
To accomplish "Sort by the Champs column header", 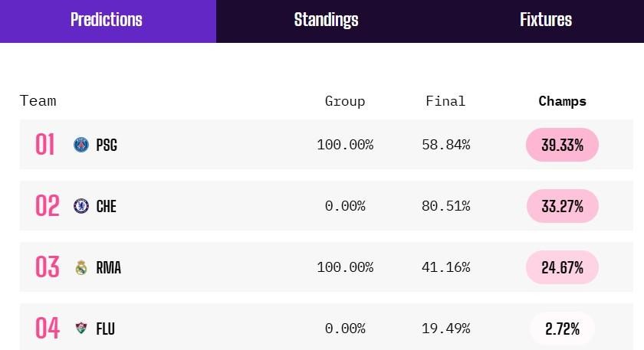I will coord(562,101).
